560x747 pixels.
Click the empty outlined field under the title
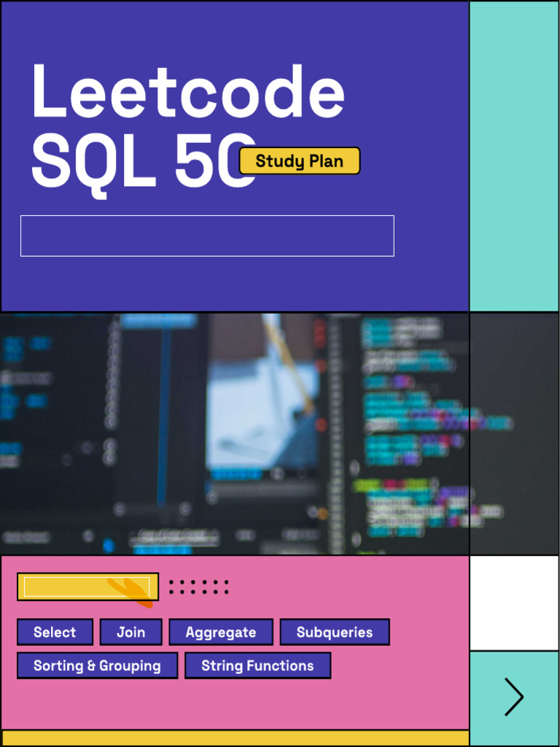[207, 236]
